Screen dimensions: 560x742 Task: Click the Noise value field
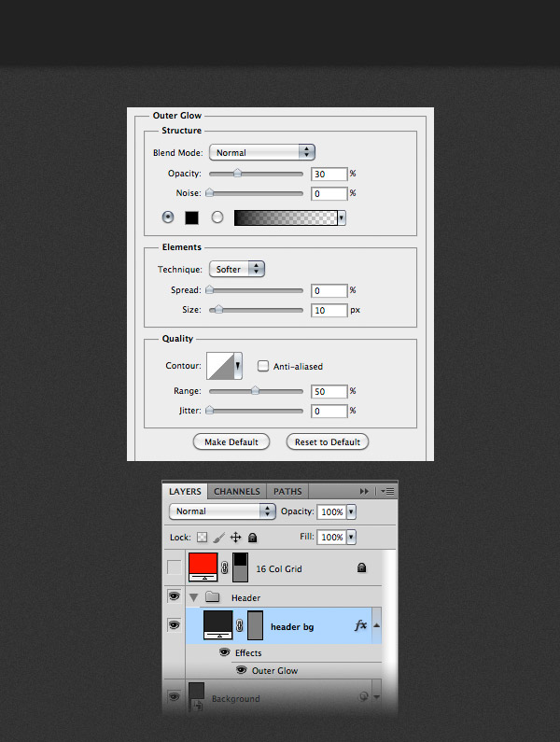click(x=329, y=193)
